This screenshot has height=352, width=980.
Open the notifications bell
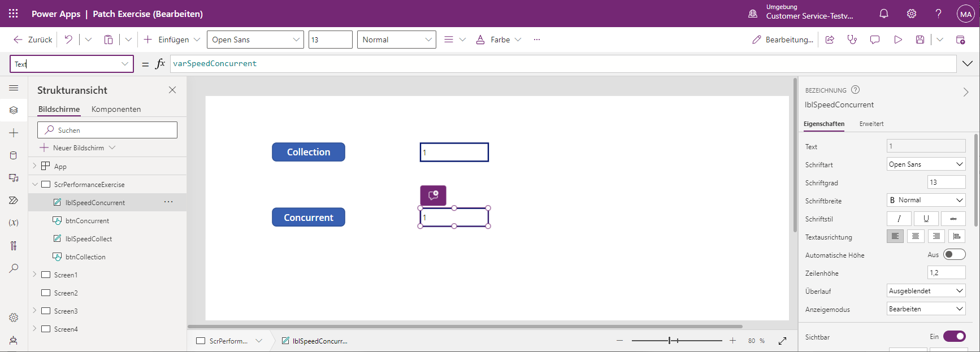(x=884, y=14)
